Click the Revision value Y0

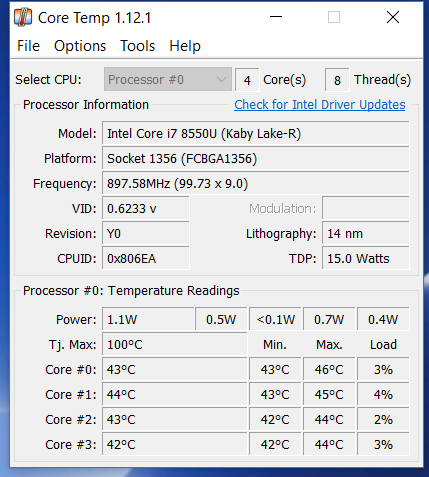[x=146, y=234]
